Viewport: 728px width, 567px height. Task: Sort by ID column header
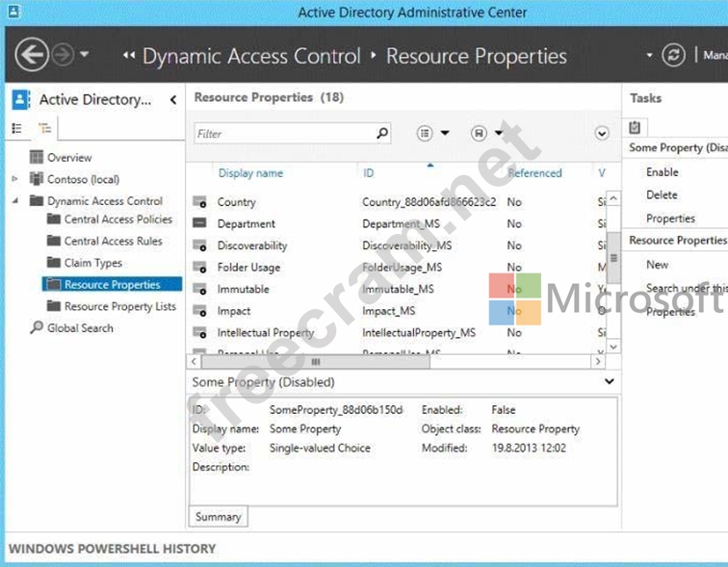coord(368,173)
